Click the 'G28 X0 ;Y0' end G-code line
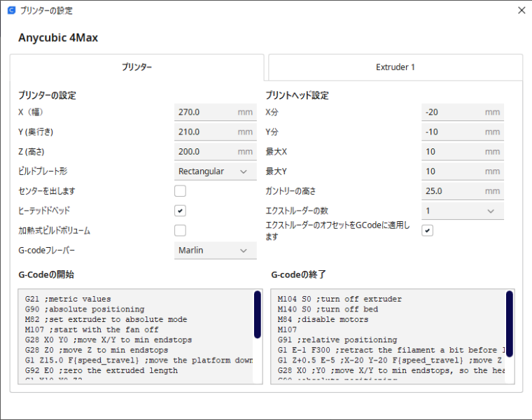The image size is (532, 420). coord(391,370)
